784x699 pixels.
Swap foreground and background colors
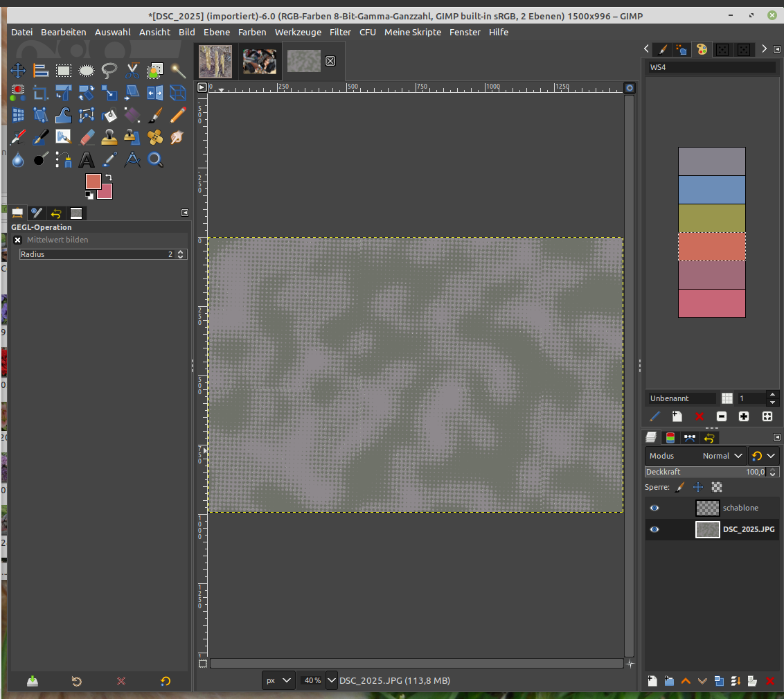coord(109,178)
